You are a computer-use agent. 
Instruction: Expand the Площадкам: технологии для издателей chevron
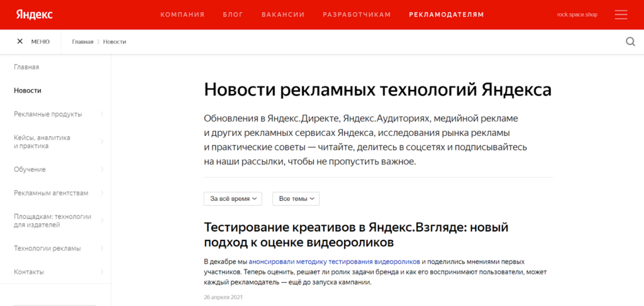click(x=101, y=220)
